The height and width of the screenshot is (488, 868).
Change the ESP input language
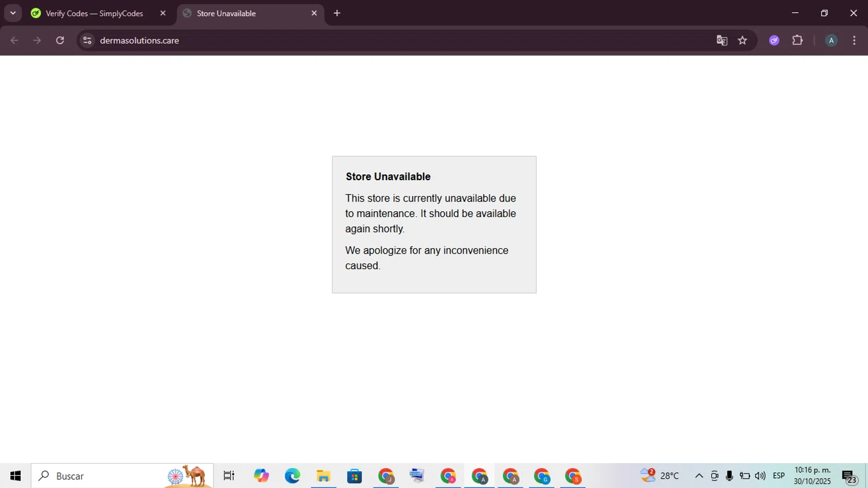(779, 476)
